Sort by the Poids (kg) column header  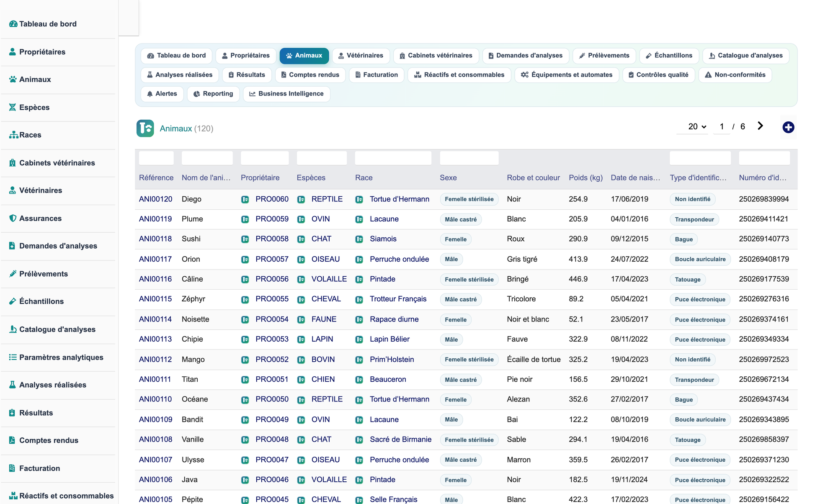tap(585, 178)
